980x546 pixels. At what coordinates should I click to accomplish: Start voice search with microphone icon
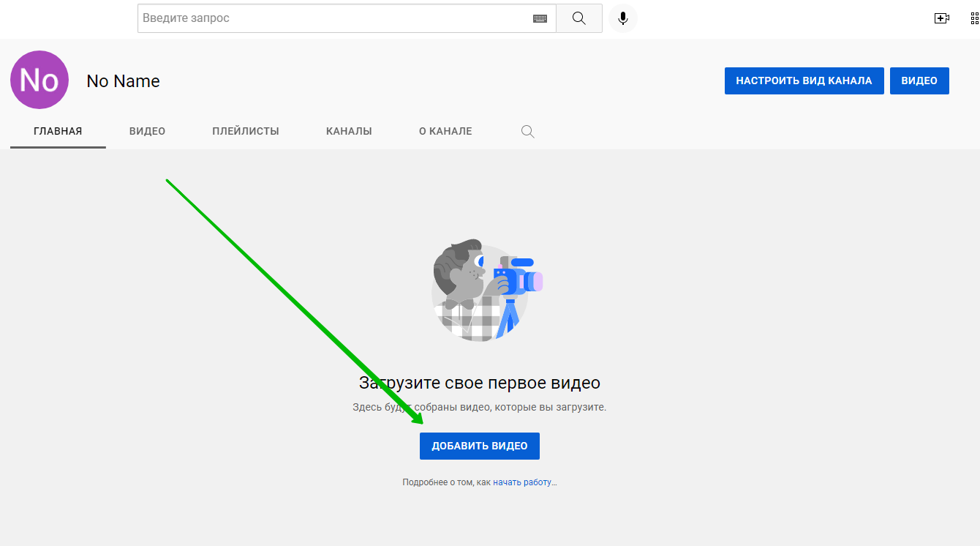point(623,18)
